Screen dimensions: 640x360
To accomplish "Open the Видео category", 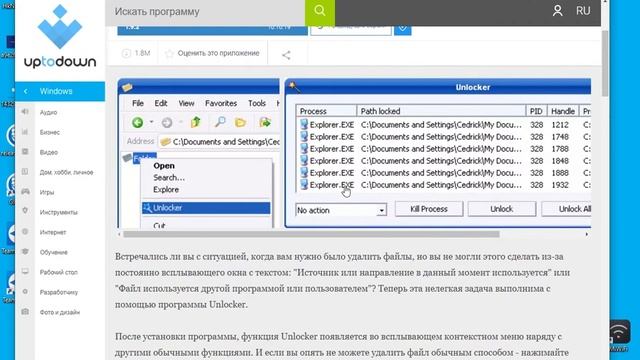I will (x=49, y=152).
